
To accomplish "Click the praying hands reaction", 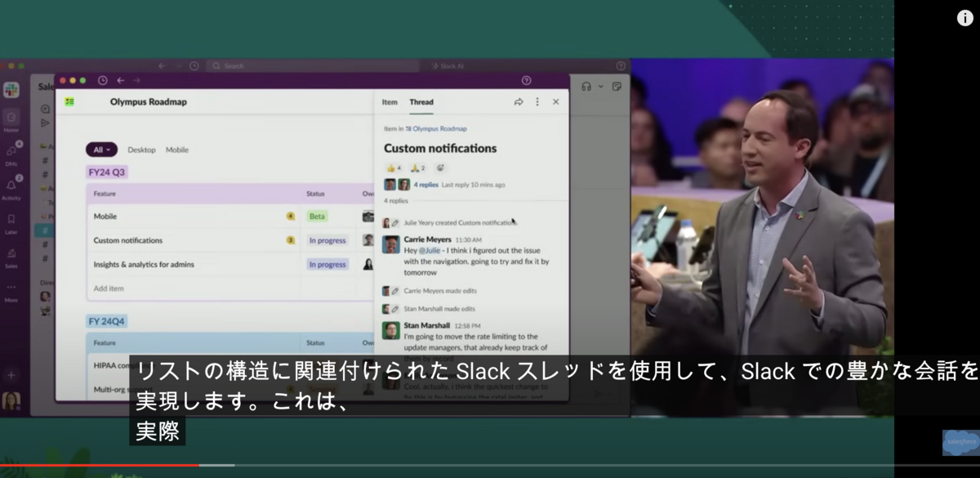I will tap(418, 168).
